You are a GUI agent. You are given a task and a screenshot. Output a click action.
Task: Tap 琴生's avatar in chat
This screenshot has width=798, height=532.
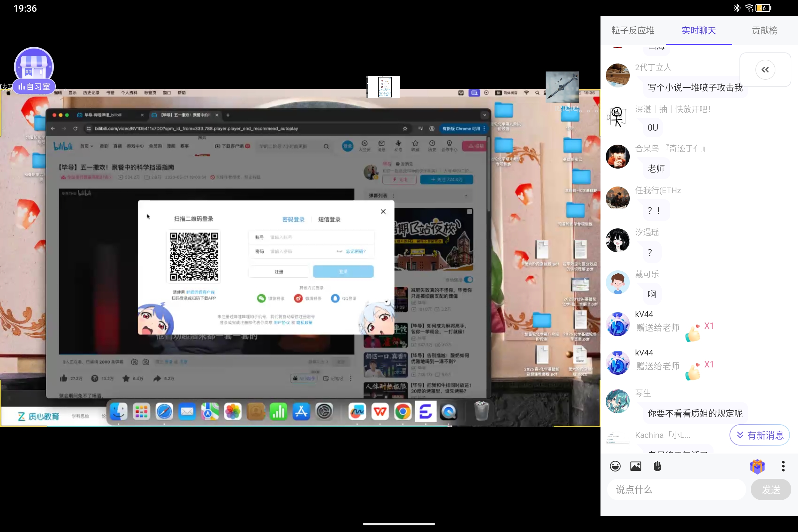[x=617, y=401]
